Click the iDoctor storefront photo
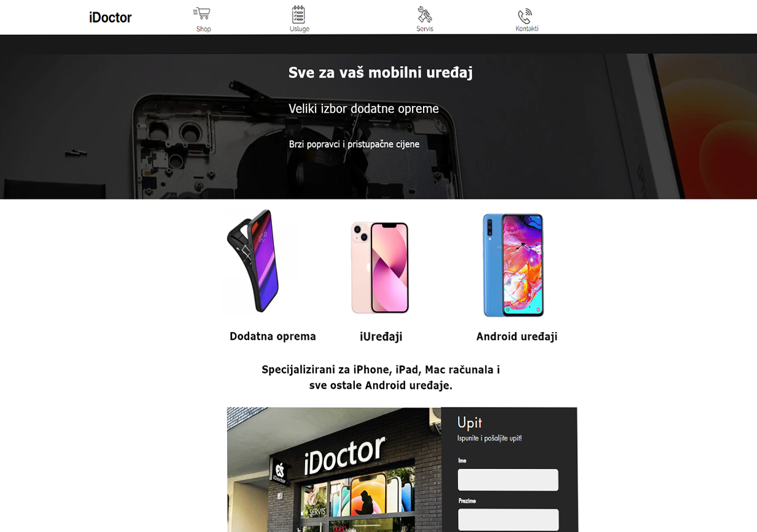The height and width of the screenshot is (532, 757). 334,469
